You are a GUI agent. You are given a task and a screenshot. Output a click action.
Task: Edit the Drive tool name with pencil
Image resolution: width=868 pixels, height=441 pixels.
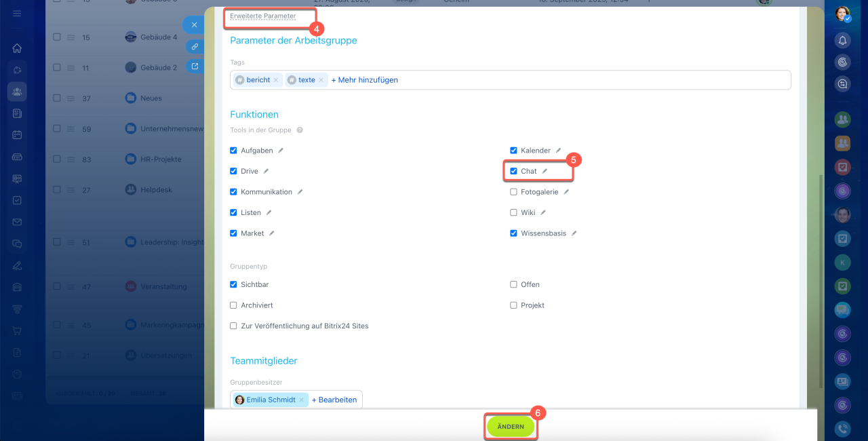266,171
